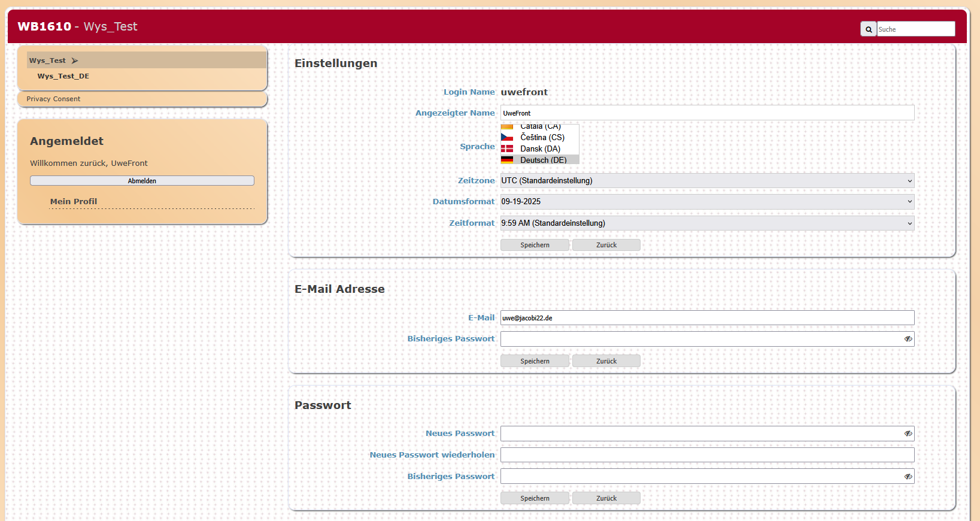Focus the Angezeigter Name input field
980x521 pixels.
tap(707, 113)
